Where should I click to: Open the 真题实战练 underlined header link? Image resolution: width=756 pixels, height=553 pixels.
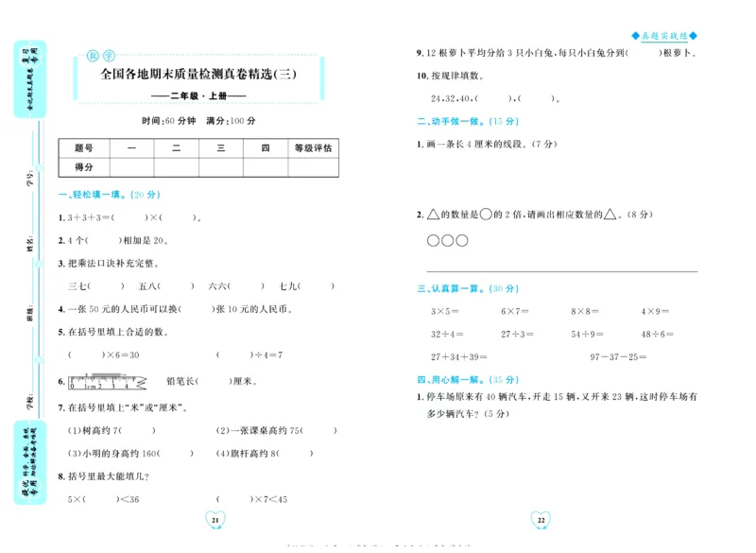click(x=664, y=36)
